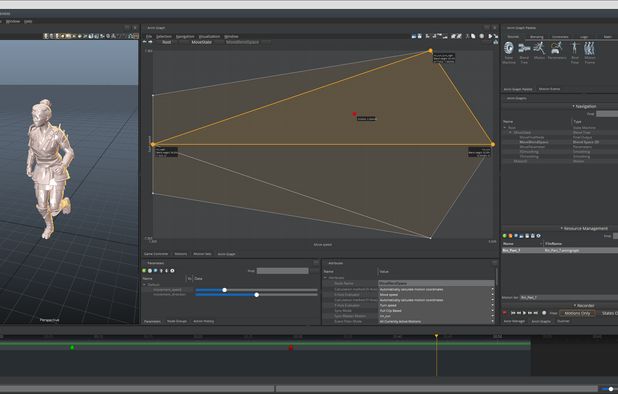Click the green event marker on timeline

click(x=72, y=347)
